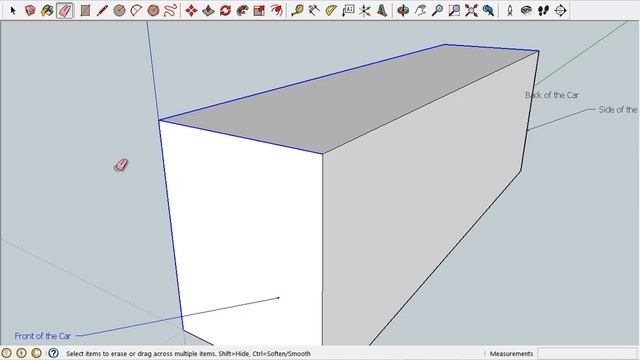Pick the Paint Bucket tool
Screen dimensions: 640x360
coord(47,11)
